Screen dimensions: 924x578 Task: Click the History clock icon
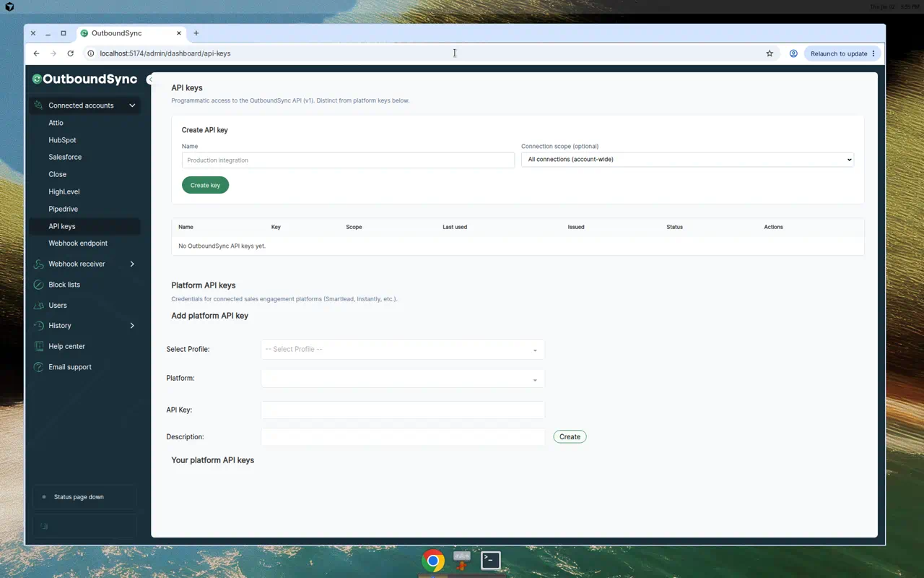(x=39, y=326)
